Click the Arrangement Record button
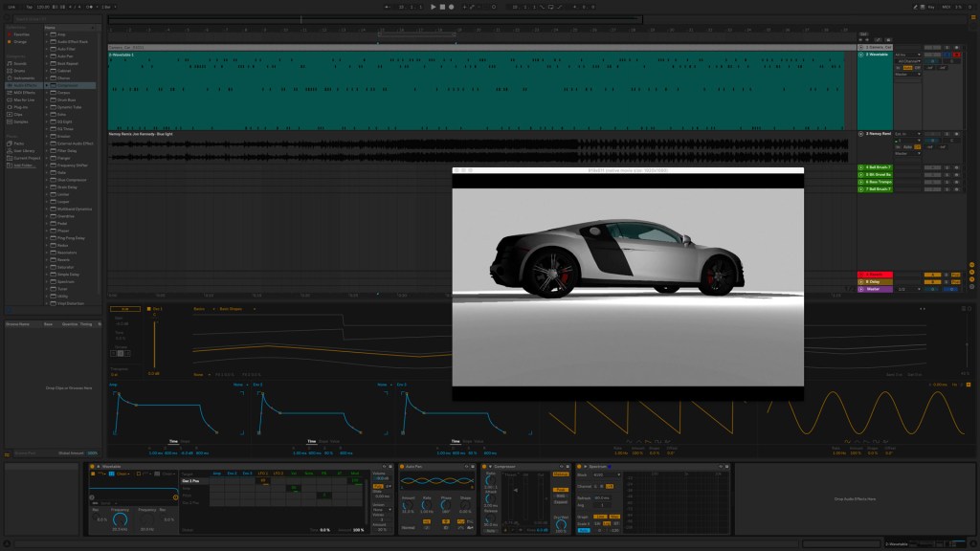 pyautogui.click(x=451, y=7)
